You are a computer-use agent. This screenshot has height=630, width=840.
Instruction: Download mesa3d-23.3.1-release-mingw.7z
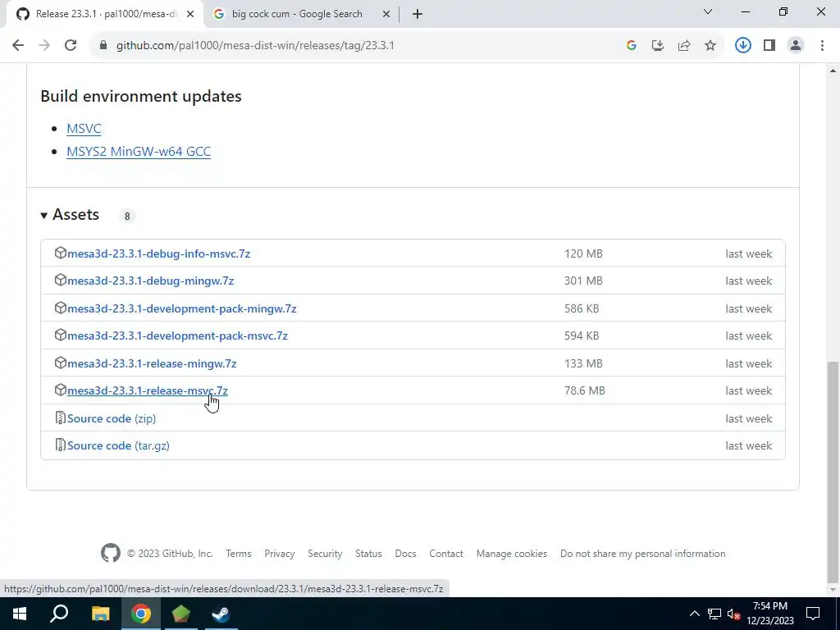coord(152,363)
